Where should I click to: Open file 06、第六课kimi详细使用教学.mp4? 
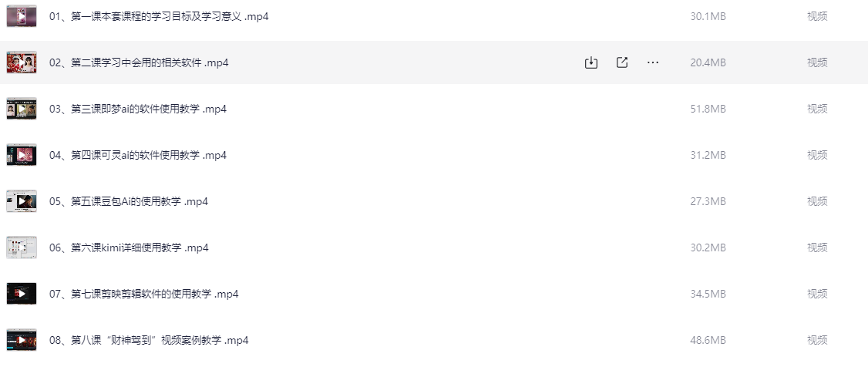point(129,247)
